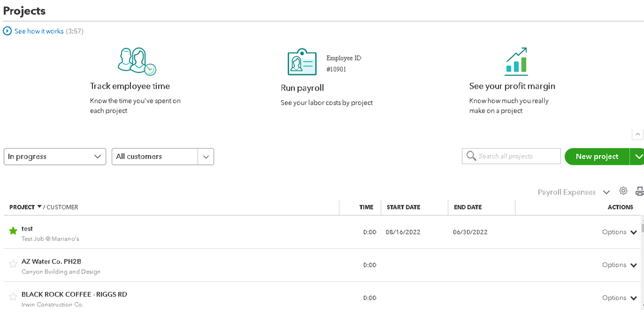Expand the All customers filter dropdown
The height and width of the screenshot is (316, 644).
pyautogui.click(x=206, y=156)
